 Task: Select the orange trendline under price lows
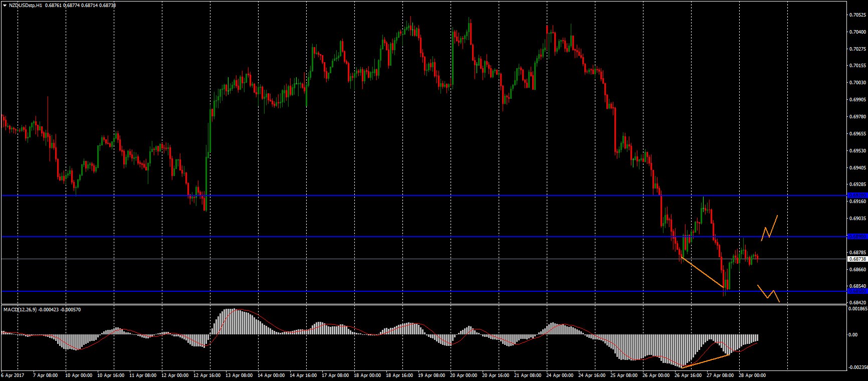[703, 273]
